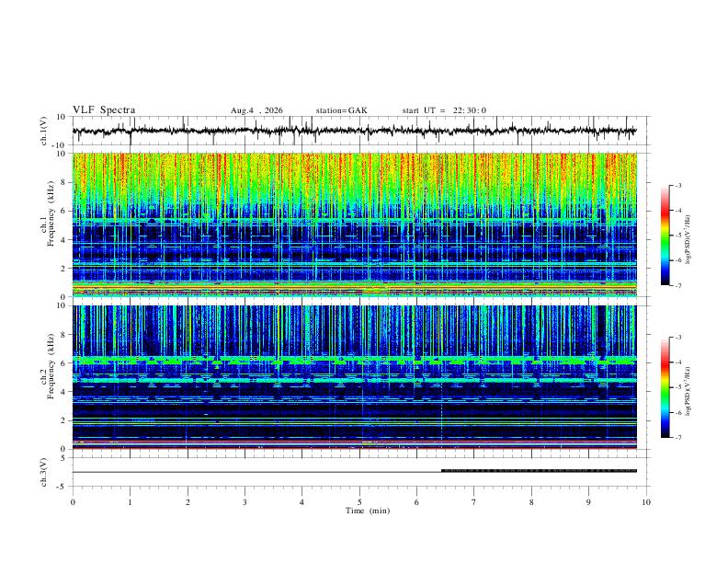Click the VLF Spectra title text
The height and width of the screenshot is (563, 728).
104,110
